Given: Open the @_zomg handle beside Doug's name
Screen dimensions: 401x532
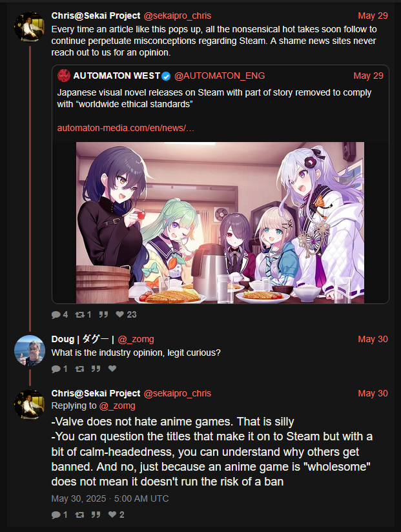Looking at the screenshot, I should 136,339.
